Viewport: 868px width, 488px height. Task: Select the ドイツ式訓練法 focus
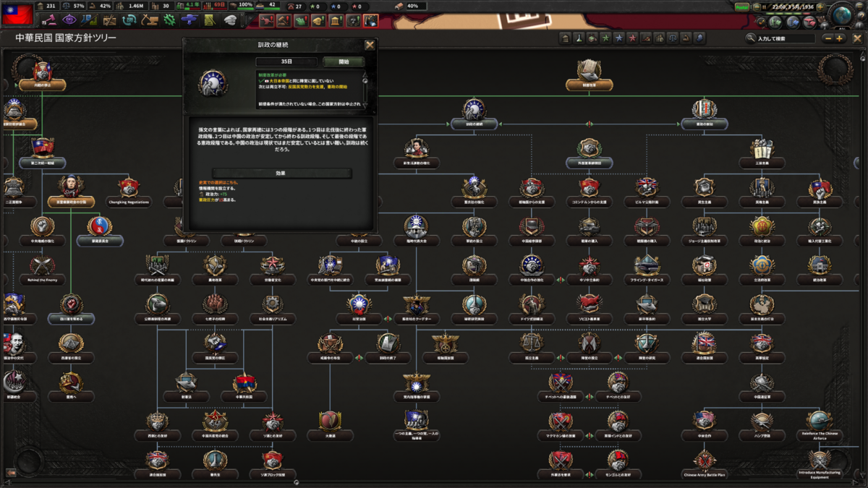[532, 309]
